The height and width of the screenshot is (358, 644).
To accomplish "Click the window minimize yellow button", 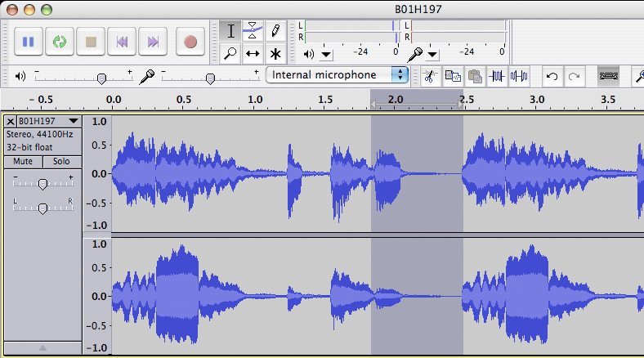I will point(29,10).
